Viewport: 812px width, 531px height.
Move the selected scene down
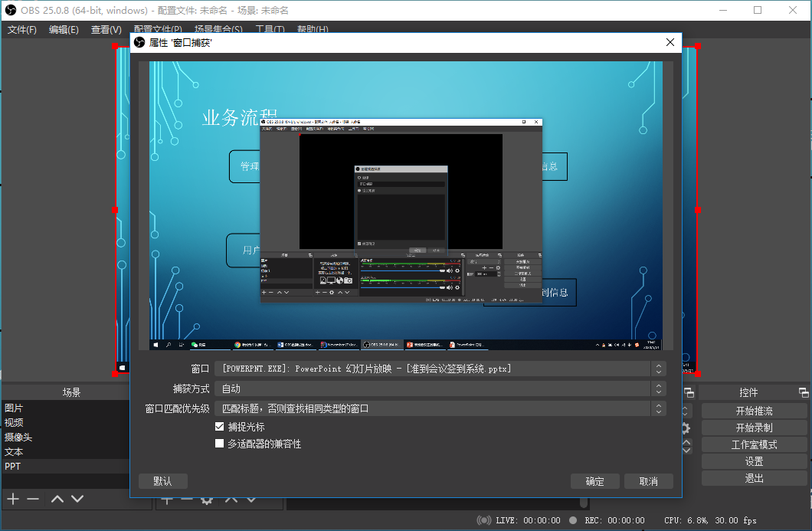[x=77, y=499]
